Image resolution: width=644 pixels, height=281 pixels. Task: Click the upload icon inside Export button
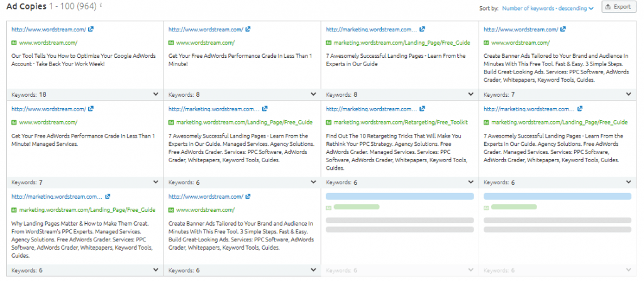(x=609, y=6)
